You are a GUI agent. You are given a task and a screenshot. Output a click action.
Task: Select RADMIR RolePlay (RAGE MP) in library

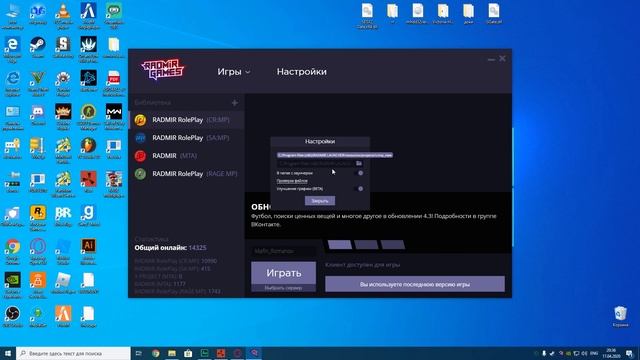(x=187, y=174)
